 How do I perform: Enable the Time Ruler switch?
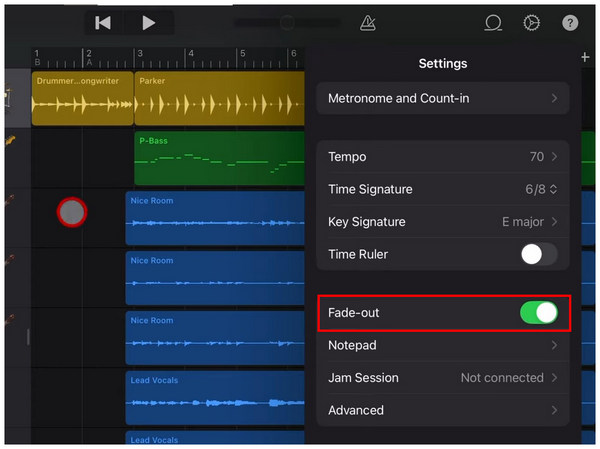[538, 254]
